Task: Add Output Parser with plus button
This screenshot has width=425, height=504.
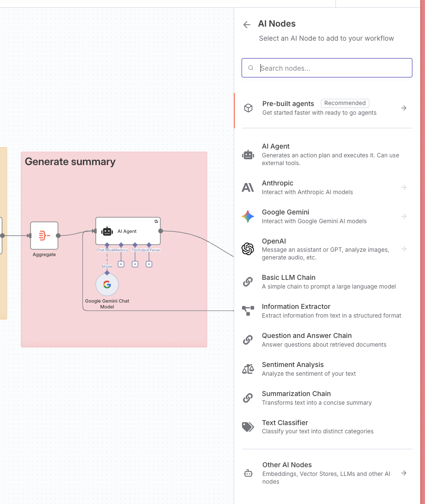Action: [149, 264]
